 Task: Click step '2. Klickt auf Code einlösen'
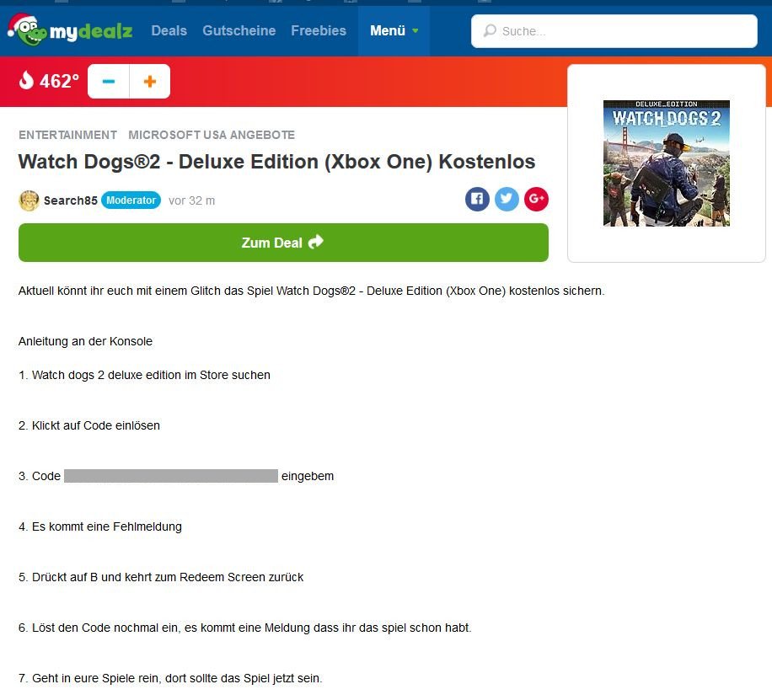click(x=89, y=425)
